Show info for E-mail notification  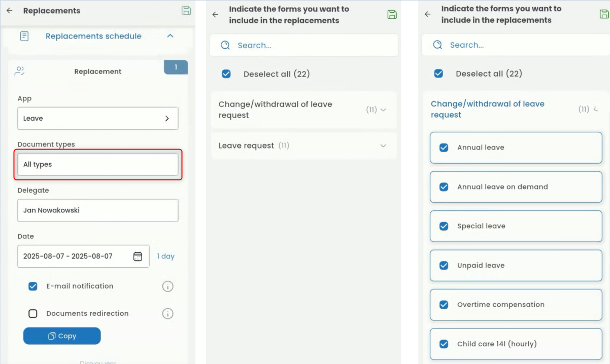[x=167, y=286]
